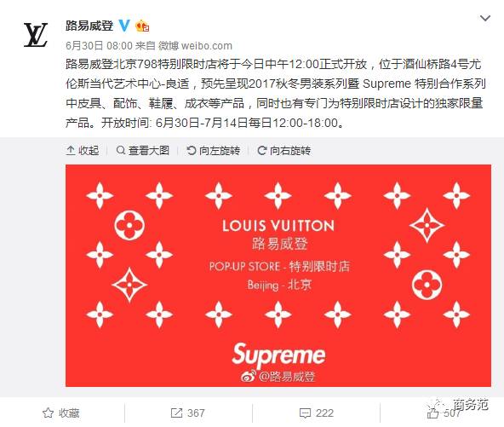Viewport: 504px width, 427px height.
Task: View full size with 查看大图
Action: [x=143, y=150]
